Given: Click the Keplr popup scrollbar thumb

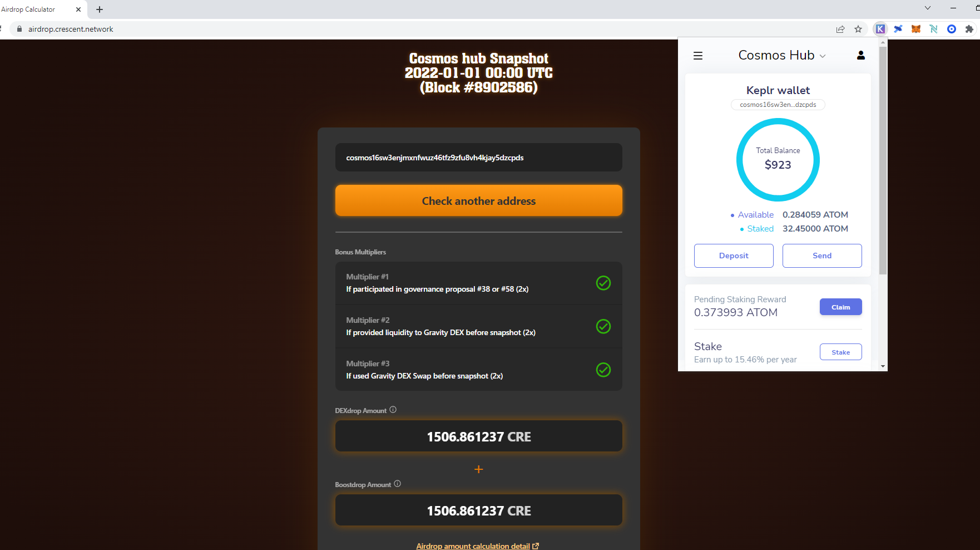Looking at the screenshot, I should point(883,161).
